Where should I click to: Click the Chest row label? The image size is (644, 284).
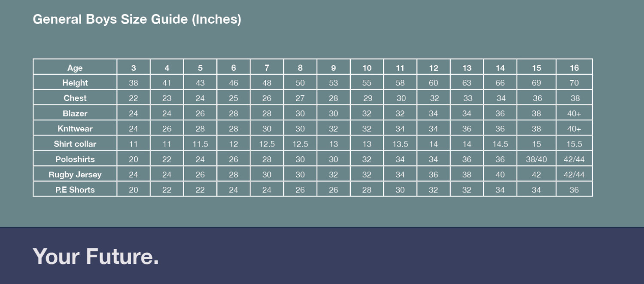pos(75,98)
